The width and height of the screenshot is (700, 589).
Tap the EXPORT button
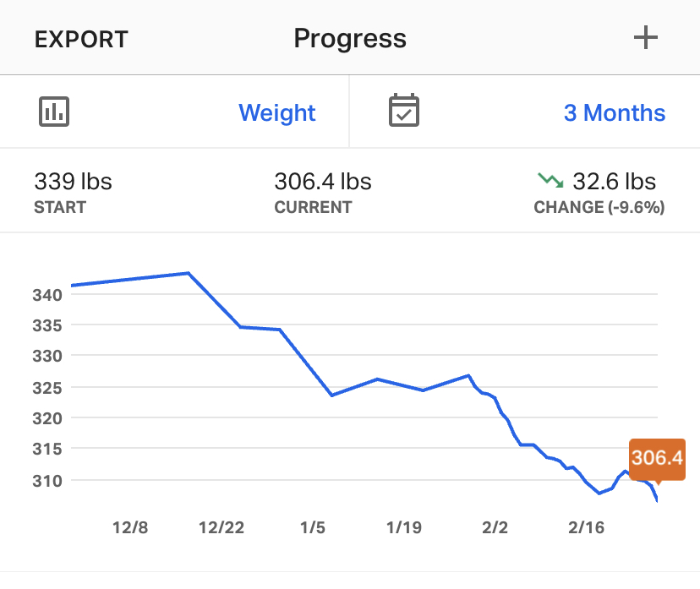[81, 39]
